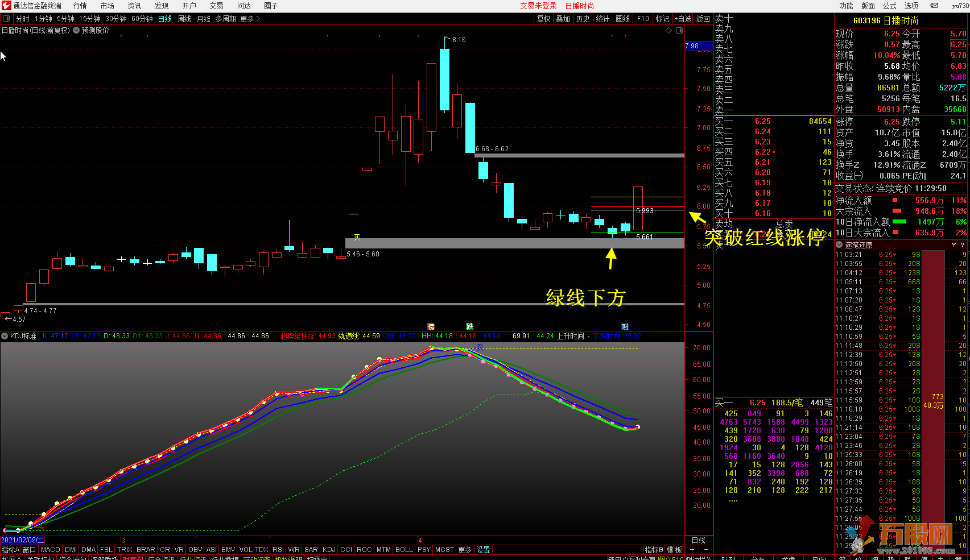The width and height of the screenshot is (970, 560).
Task: Click the 窗口 button in indicator bar
Action: click(x=29, y=550)
